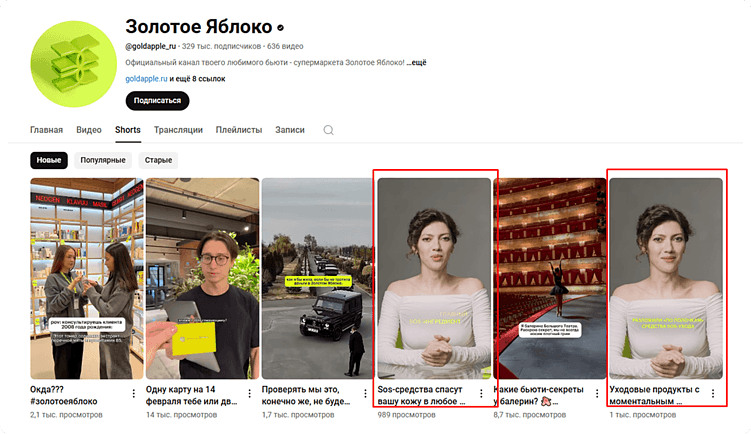
Task: Select the Shorts tab
Action: (128, 130)
